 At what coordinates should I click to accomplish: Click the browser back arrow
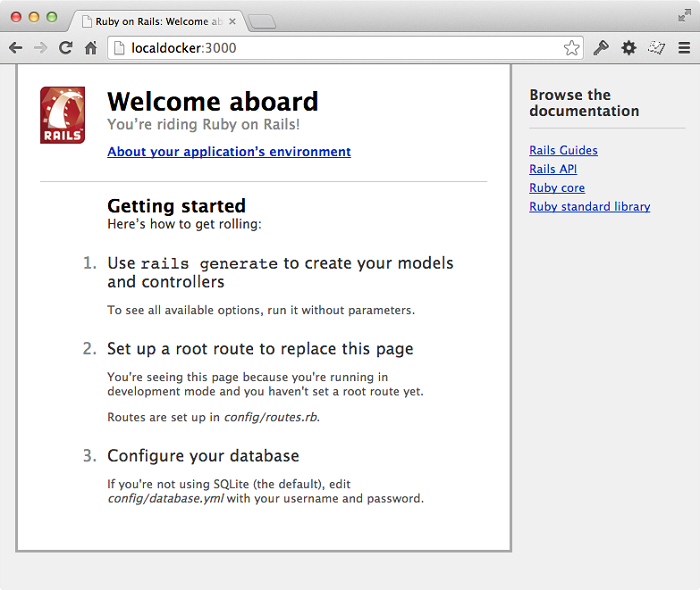pos(16,47)
